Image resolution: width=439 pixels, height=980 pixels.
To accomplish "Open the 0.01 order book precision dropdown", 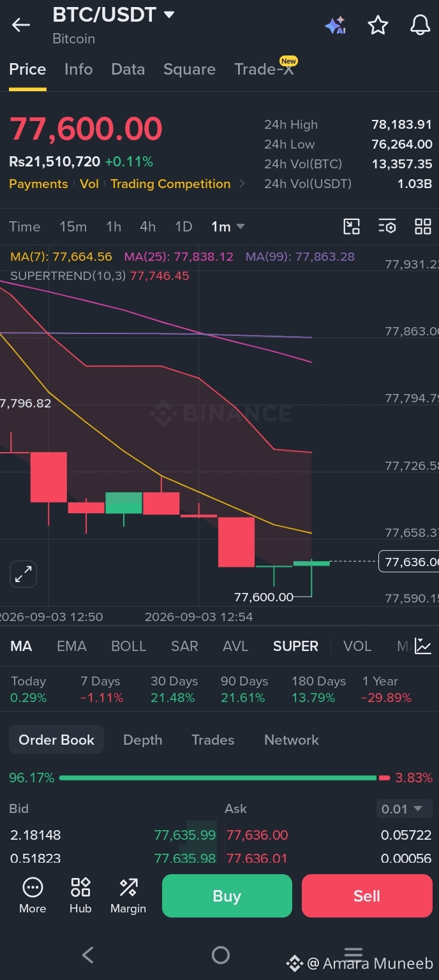I will pos(404,809).
